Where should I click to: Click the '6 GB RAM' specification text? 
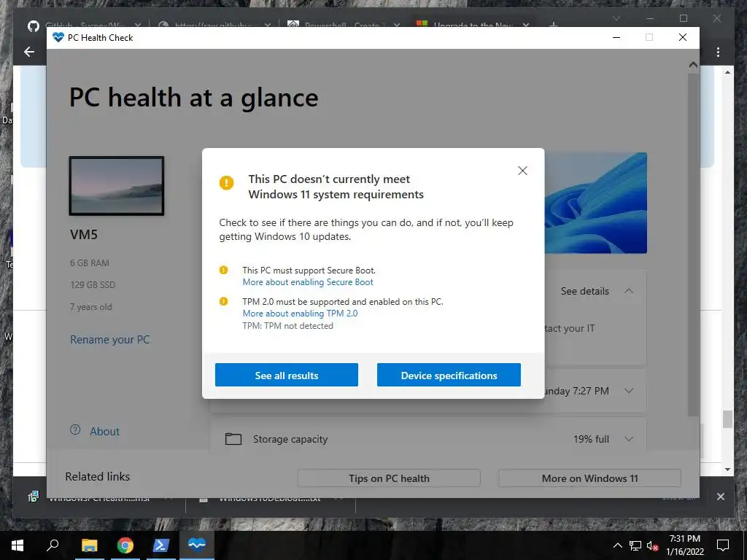click(90, 262)
